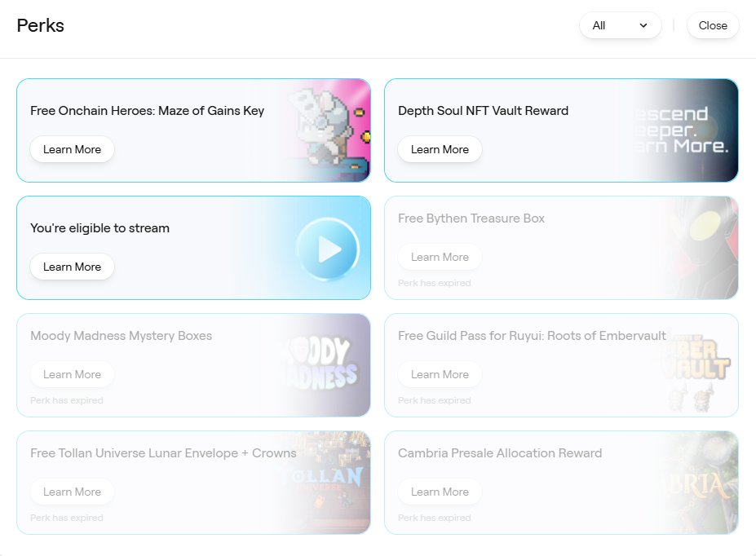
Task: Click the Onchain Heroes pixel character artwork
Action: click(330, 130)
